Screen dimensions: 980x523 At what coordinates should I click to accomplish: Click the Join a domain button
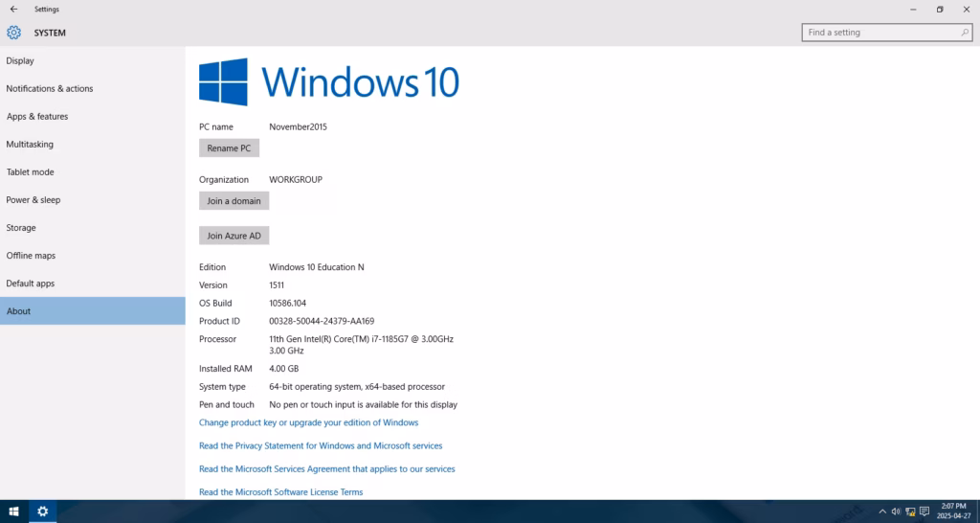234,201
